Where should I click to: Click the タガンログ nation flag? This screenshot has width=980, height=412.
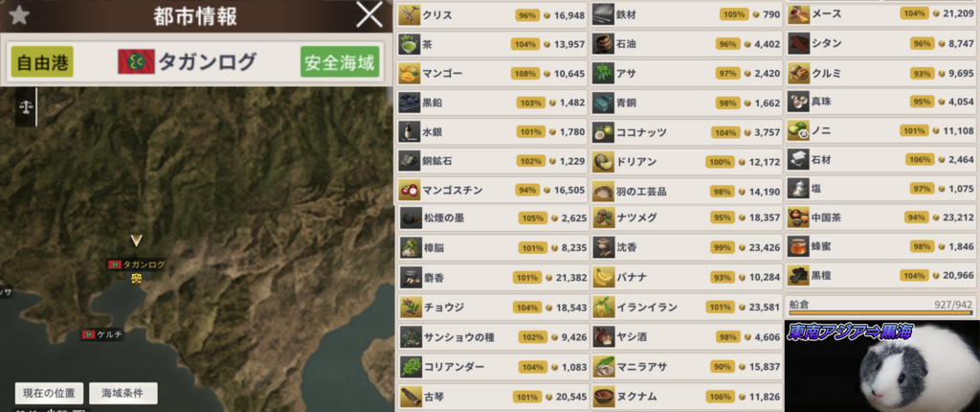pyautogui.click(x=136, y=61)
